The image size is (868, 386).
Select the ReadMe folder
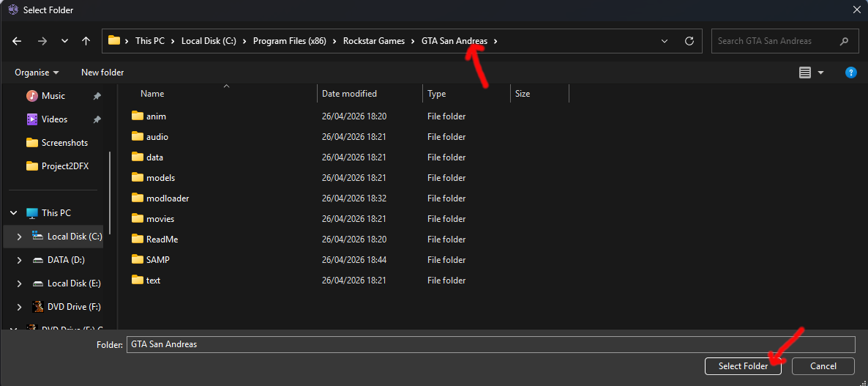click(x=162, y=240)
